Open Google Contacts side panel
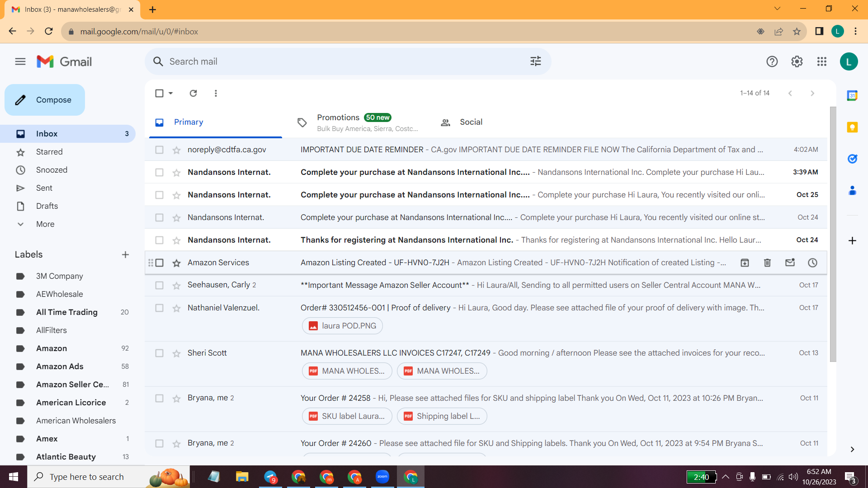The image size is (868, 488). [x=852, y=191]
